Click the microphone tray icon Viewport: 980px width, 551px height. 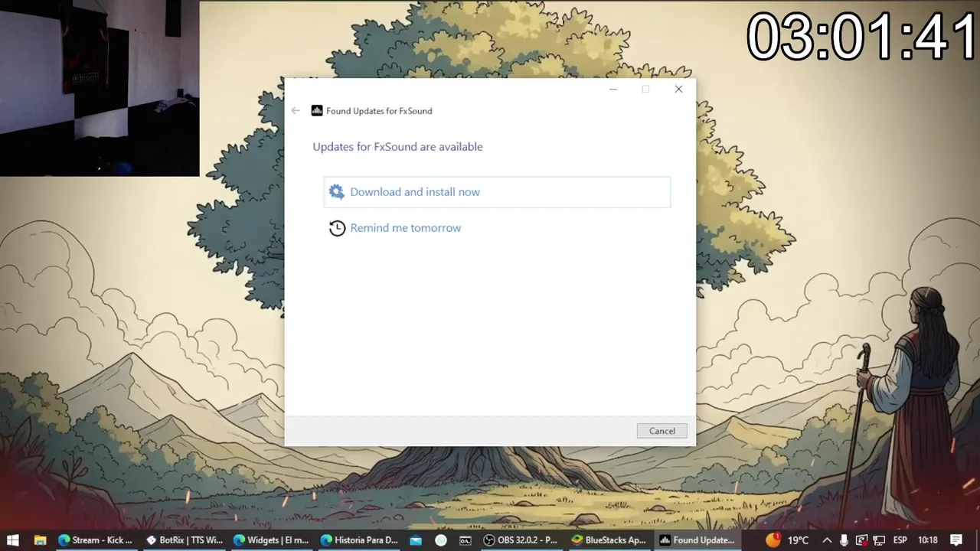pos(844,540)
